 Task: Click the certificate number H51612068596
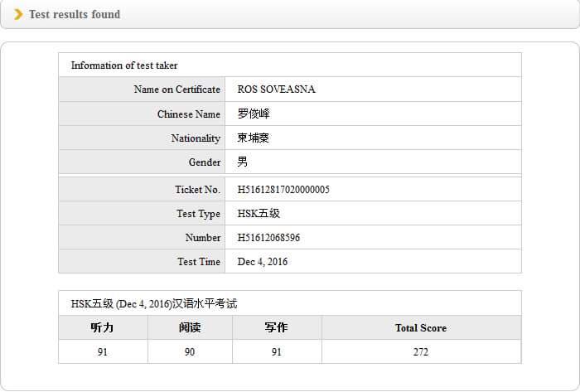pyautogui.click(x=268, y=238)
